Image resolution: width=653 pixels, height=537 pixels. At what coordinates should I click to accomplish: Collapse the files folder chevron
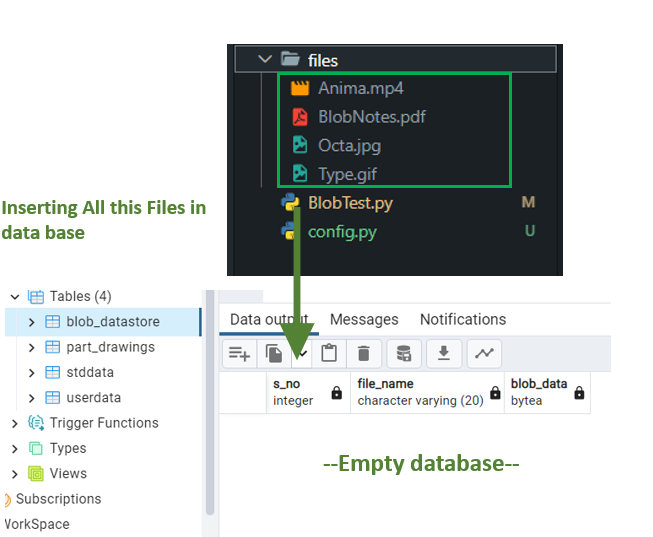click(265, 59)
